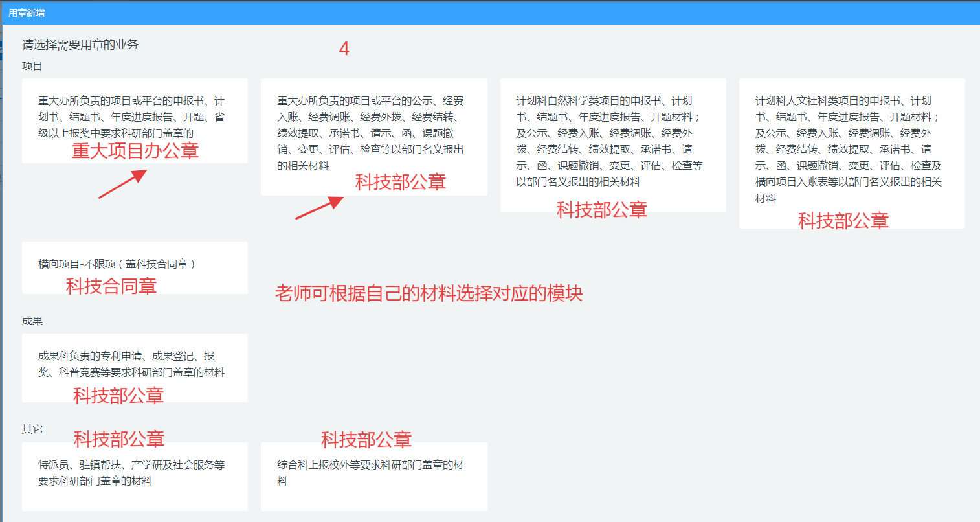Click the 成果 section label
This screenshot has width=980, height=522.
pyautogui.click(x=32, y=321)
